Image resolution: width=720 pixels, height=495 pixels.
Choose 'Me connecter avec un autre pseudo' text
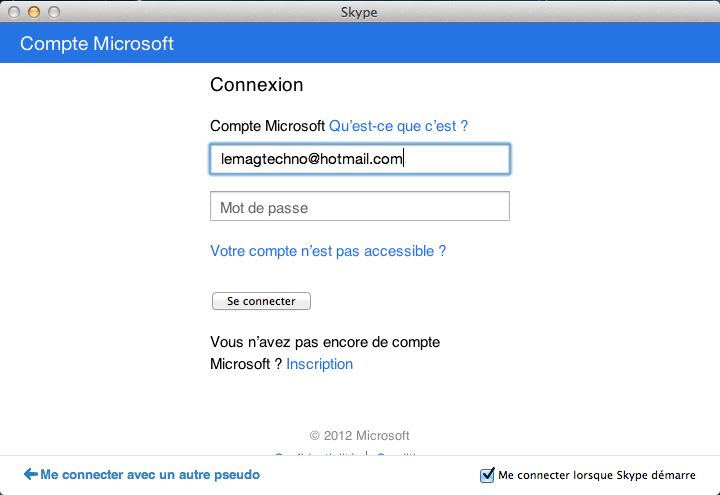pos(150,474)
